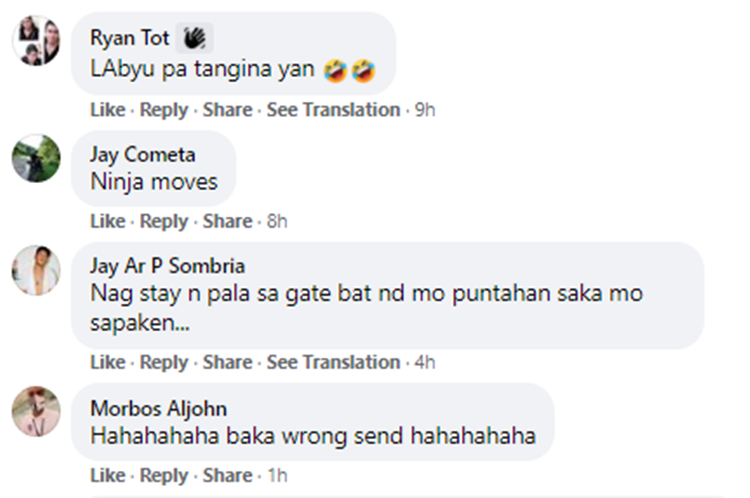Viewport: 750px width, 498px height.
Task: Click Morbos Aljohn's profile avatar
Action: (36, 411)
